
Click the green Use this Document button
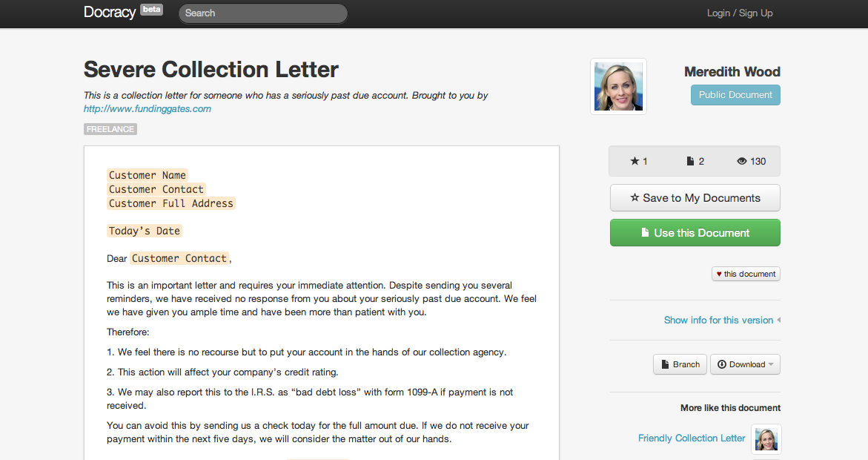click(695, 233)
